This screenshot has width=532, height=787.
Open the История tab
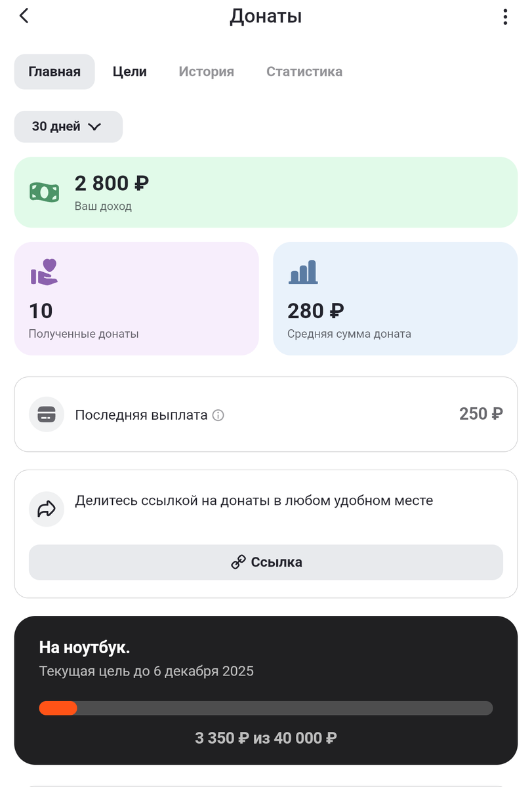coord(206,71)
